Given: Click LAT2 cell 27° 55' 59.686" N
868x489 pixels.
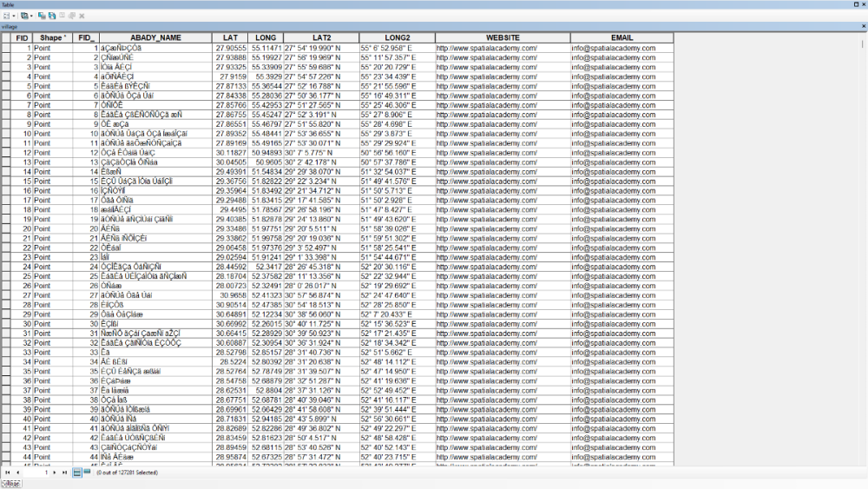Looking at the screenshot, I should pos(322,67).
